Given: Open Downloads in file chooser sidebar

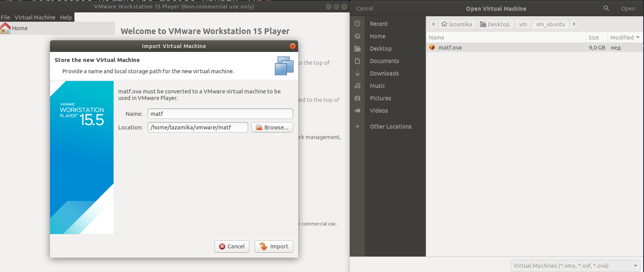Looking at the screenshot, I should pos(384,73).
